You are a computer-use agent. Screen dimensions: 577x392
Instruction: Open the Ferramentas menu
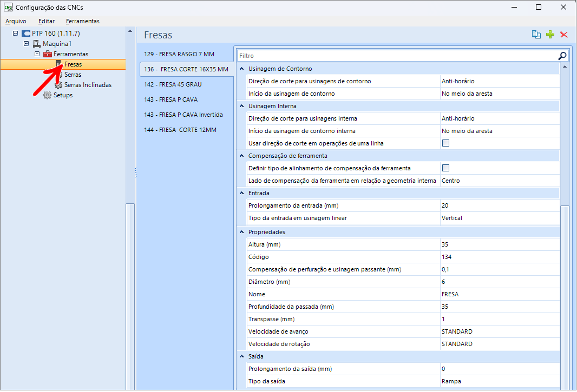coord(83,21)
